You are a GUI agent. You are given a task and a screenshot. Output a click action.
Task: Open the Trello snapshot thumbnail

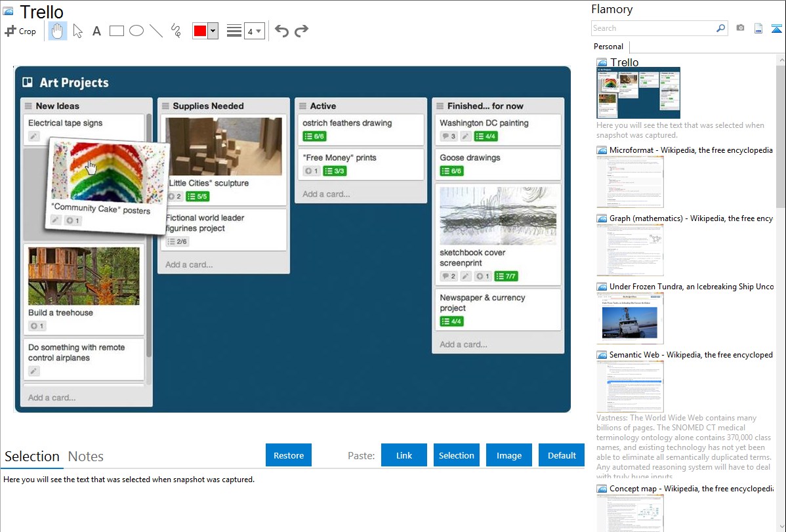click(638, 93)
